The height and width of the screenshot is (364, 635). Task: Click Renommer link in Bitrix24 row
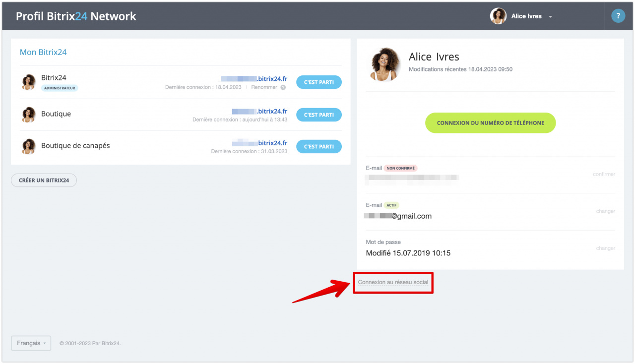pos(264,87)
